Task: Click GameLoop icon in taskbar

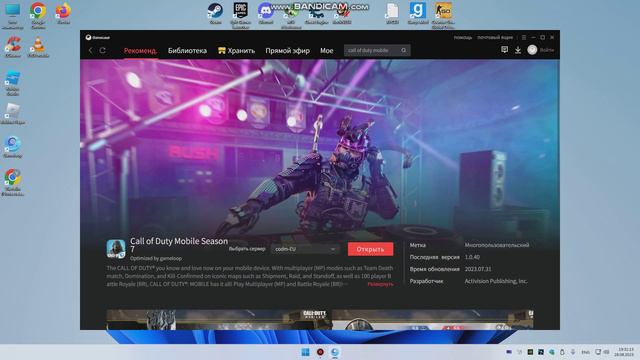Action: [335, 352]
